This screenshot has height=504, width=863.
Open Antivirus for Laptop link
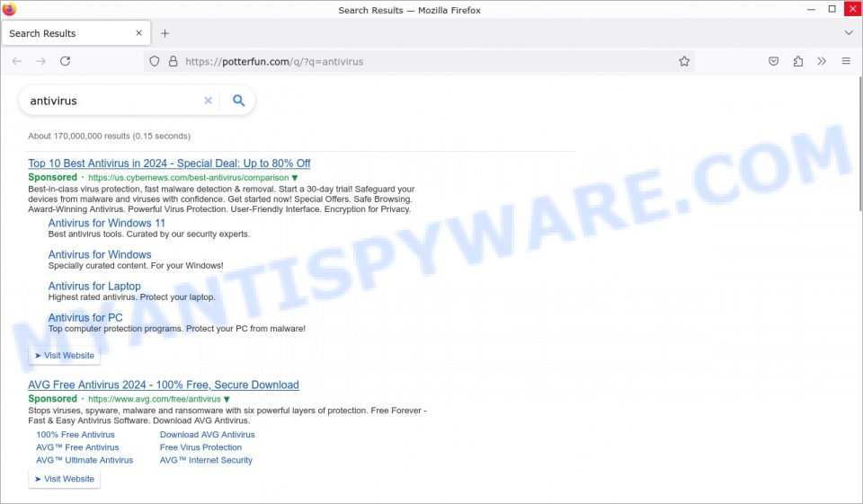coord(94,286)
